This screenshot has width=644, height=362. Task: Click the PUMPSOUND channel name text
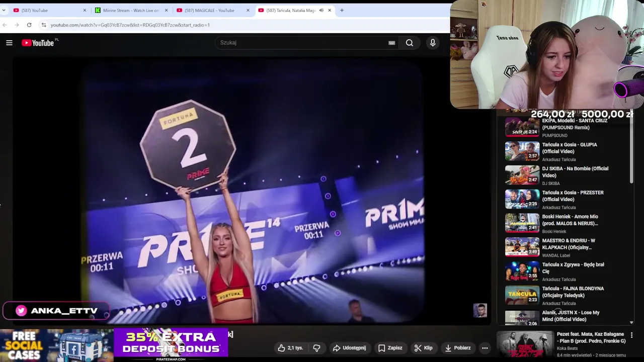coord(554,135)
